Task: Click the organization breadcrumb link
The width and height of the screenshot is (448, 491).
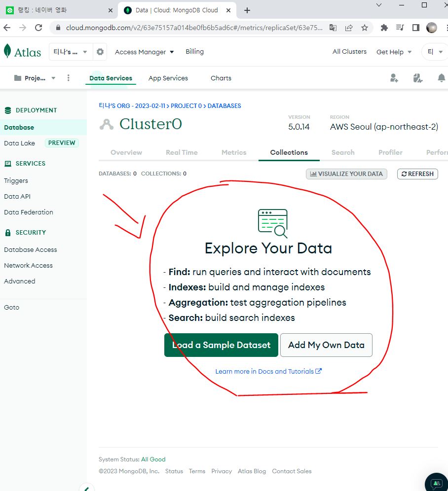Action: coord(132,106)
